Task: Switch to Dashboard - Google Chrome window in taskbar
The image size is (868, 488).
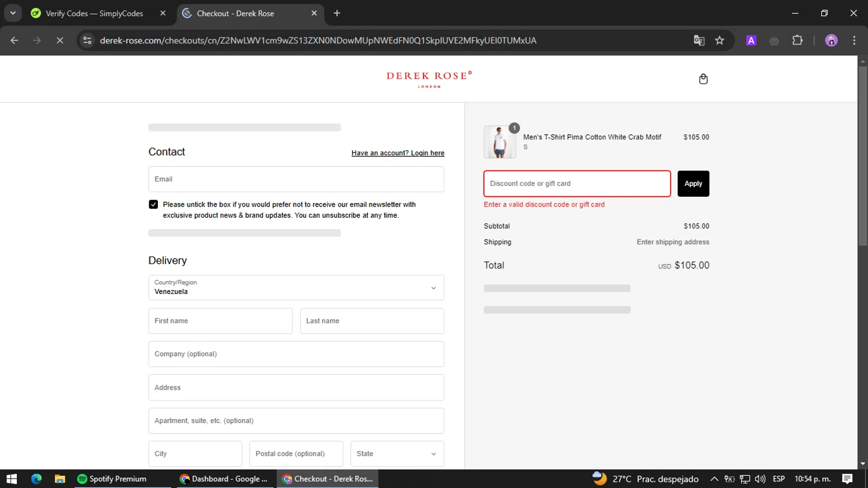Action: 225,479
